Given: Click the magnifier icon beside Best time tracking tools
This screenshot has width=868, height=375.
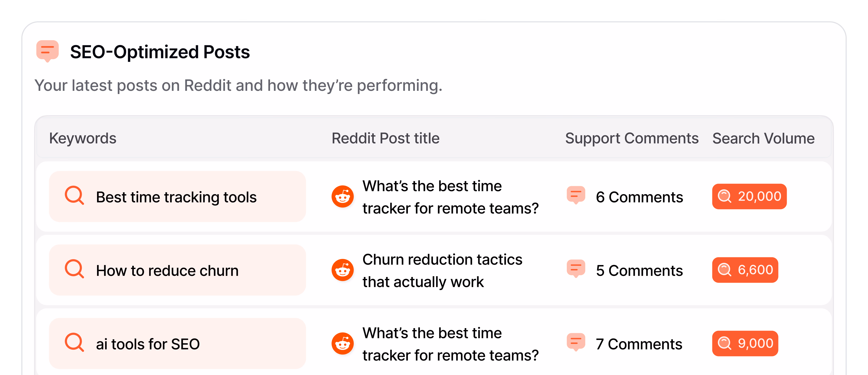Looking at the screenshot, I should 75,196.
